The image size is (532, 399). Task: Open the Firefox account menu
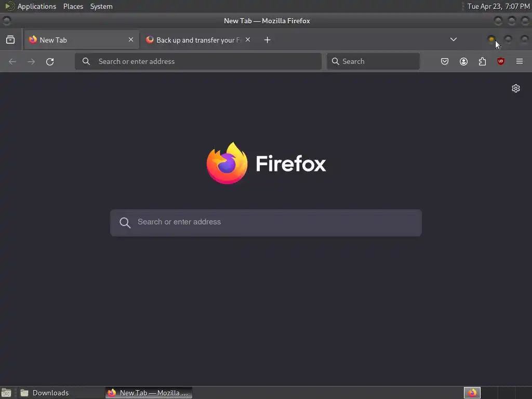[463, 61]
